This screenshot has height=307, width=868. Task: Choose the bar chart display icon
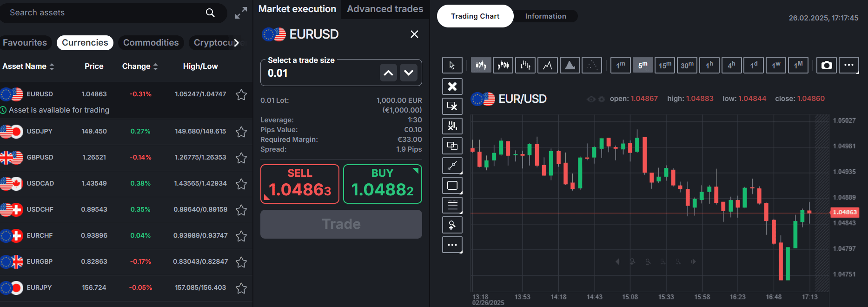[x=525, y=65]
